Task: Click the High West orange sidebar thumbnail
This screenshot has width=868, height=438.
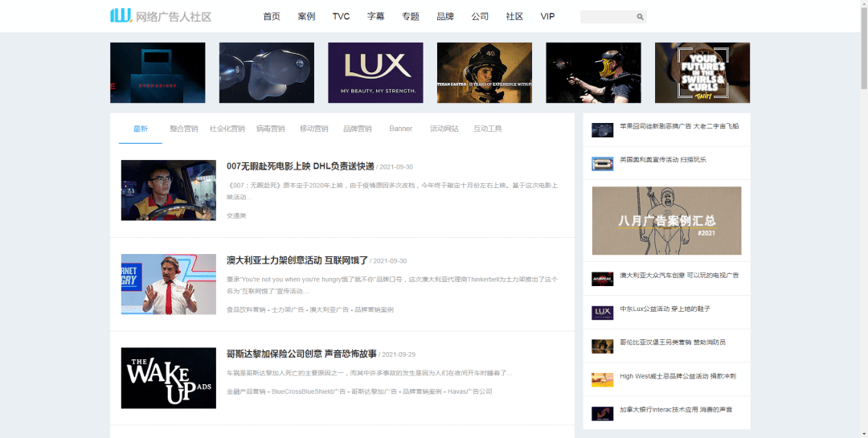Action: coord(602,380)
